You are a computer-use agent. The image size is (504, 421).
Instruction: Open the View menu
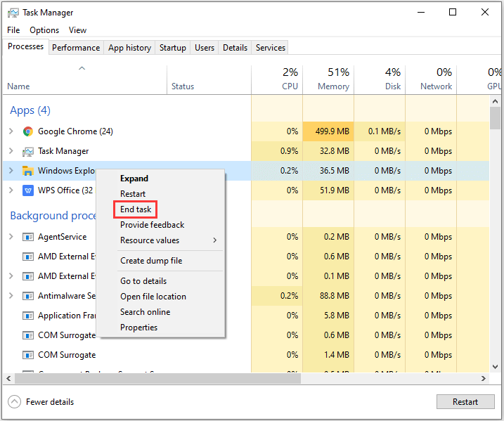point(77,30)
